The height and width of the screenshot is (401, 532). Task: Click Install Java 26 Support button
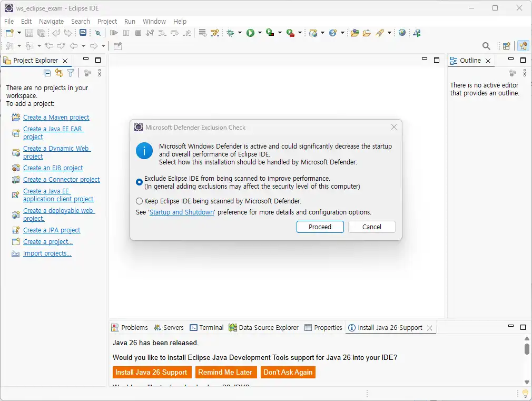tap(152, 372)
